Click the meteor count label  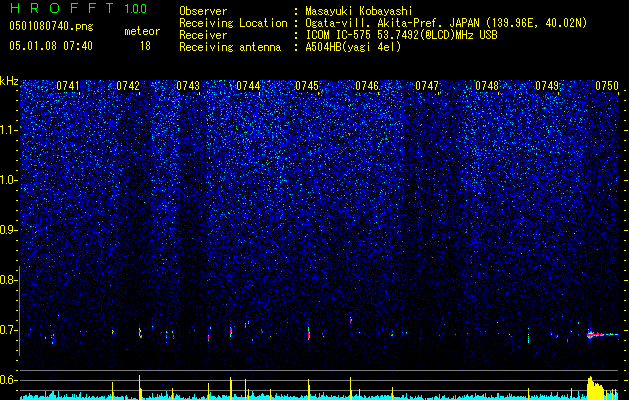[142, 31]
